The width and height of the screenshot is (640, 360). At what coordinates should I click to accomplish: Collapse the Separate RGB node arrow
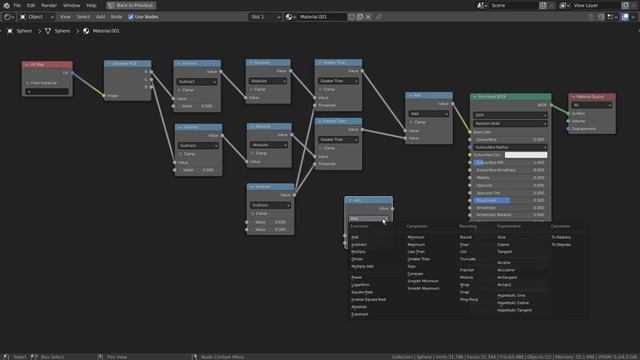click(x=109, y=64)
